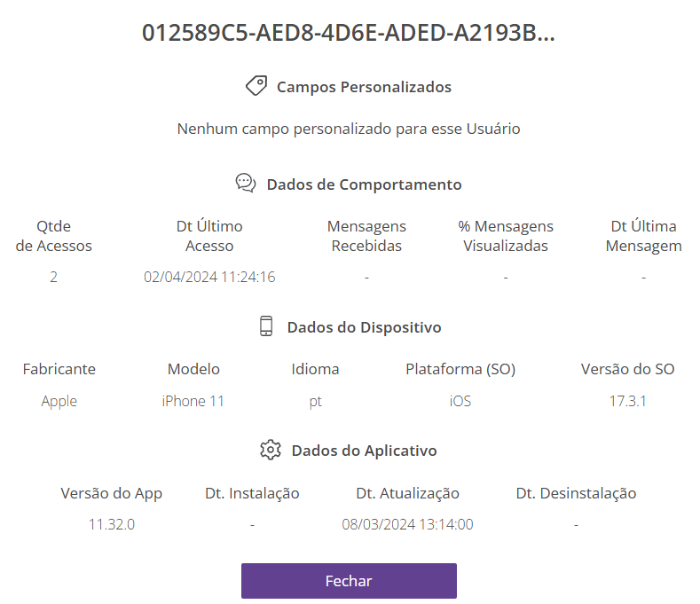
Task: Click the last access date 02/04/2024 11:24:16
Action: pos(209,277)
